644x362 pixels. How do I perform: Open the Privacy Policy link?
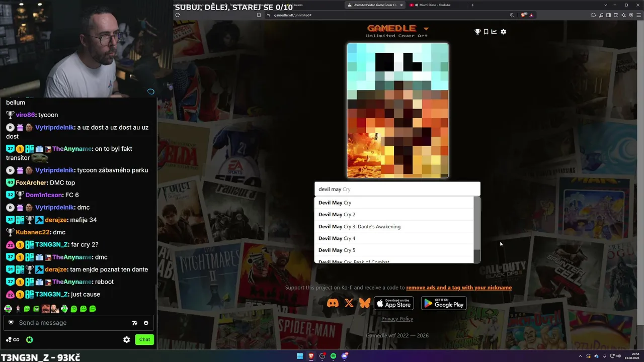397,319
